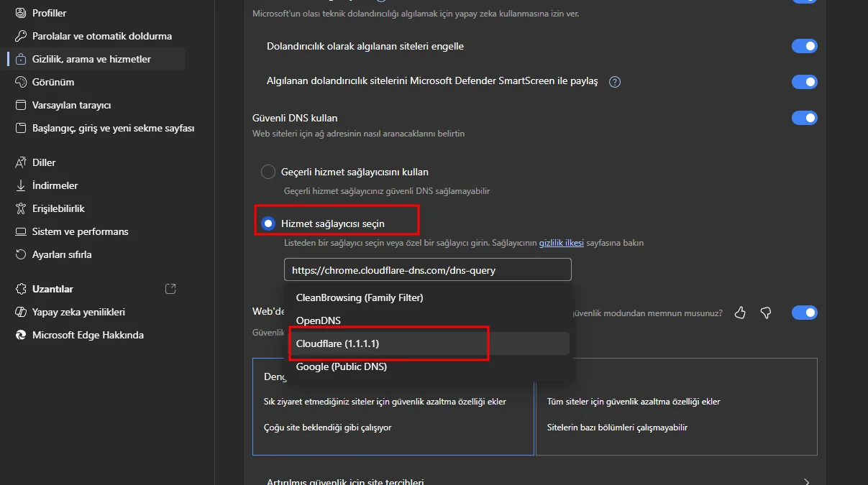The height and width of the screenshot is (485, 868).
Task: Click the Görünüm palette icon
Action: (x=20, y=82)
